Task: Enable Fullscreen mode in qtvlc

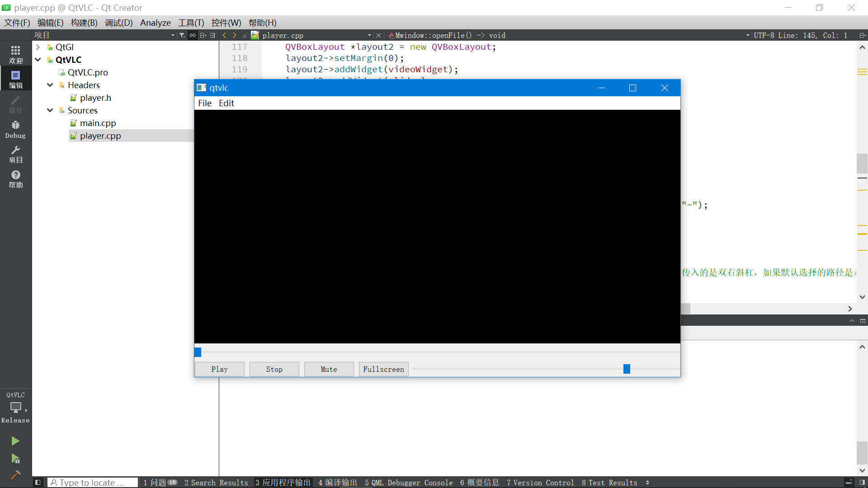Action: point(384,369)
